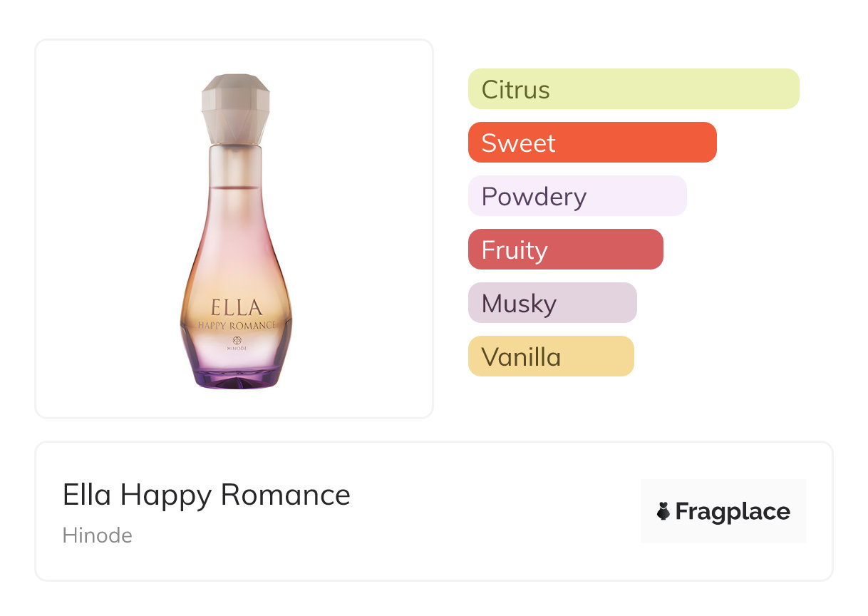868x616 pixels.
Task: Select the Vanilla accord bar
Action: tap(550, 356)
